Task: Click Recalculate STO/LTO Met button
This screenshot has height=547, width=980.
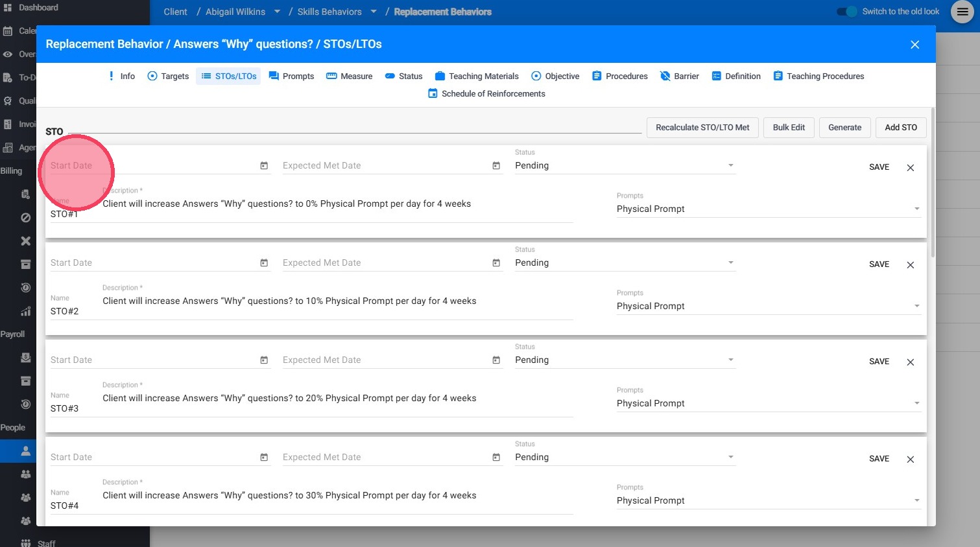Action: 702,128
